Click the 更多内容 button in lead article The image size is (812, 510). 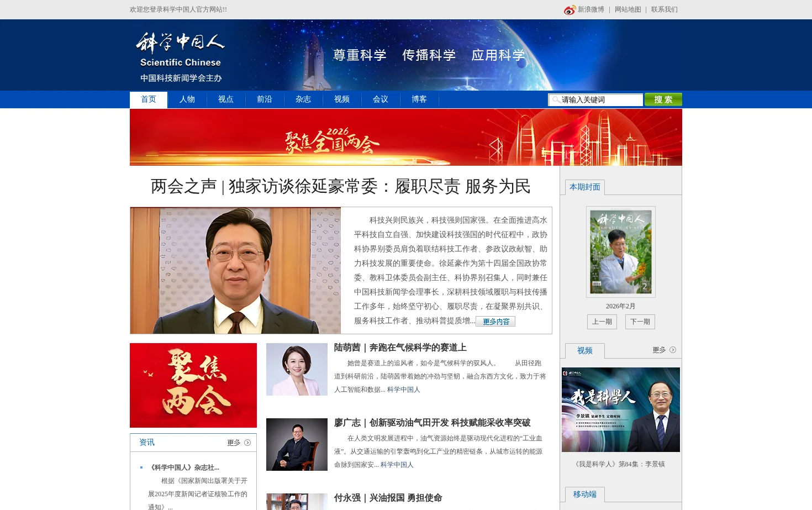pyautogui.click(x=495, y=322)
